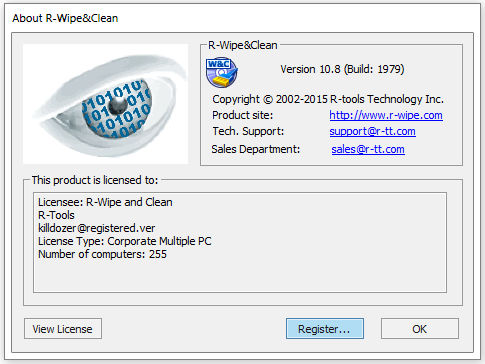Click the About R-Wipe&Clean title bar text
Screen dimensions: 485x364
(65, 18)
